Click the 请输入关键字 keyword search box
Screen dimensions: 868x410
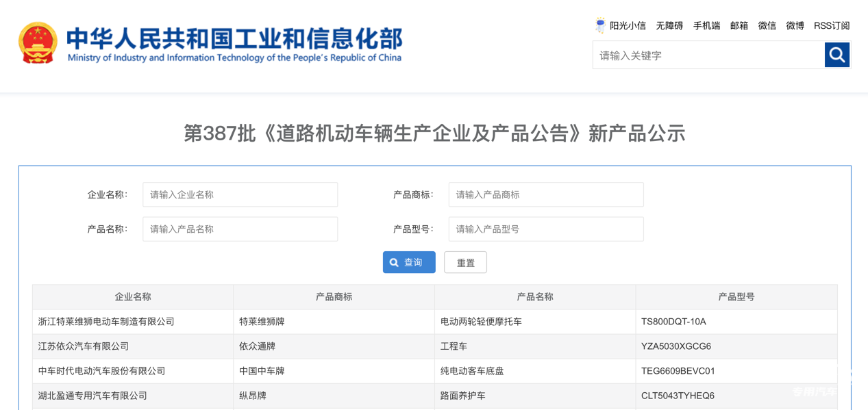tap(706, 55)
